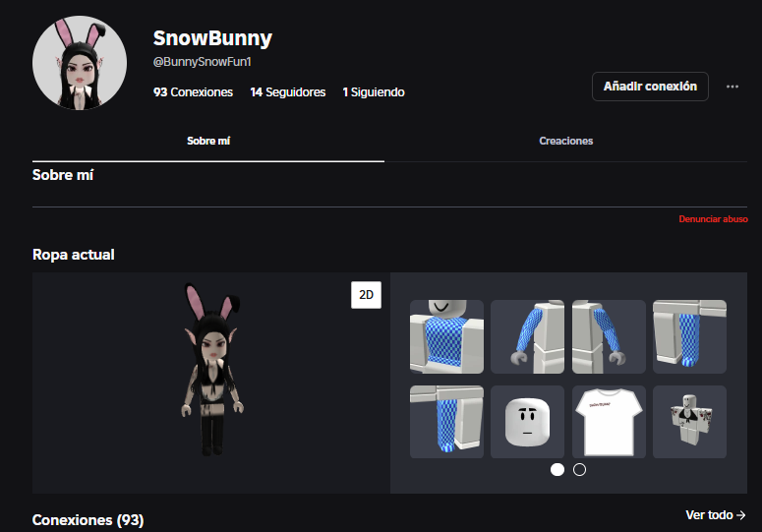Image resolution: width=762 pixels, height=532 pixels.
Task: Open the three-dots more options menu
Action: click(732, 87)
